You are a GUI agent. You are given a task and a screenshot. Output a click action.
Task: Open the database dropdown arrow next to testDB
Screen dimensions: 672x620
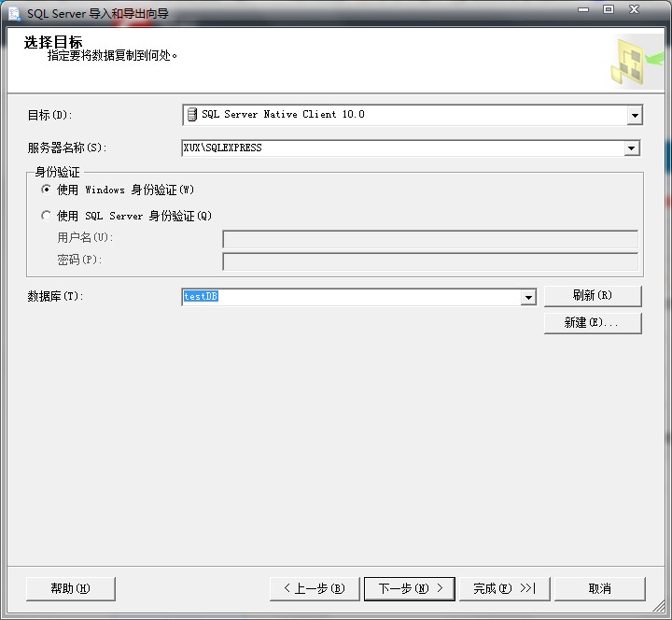(528, 297)
